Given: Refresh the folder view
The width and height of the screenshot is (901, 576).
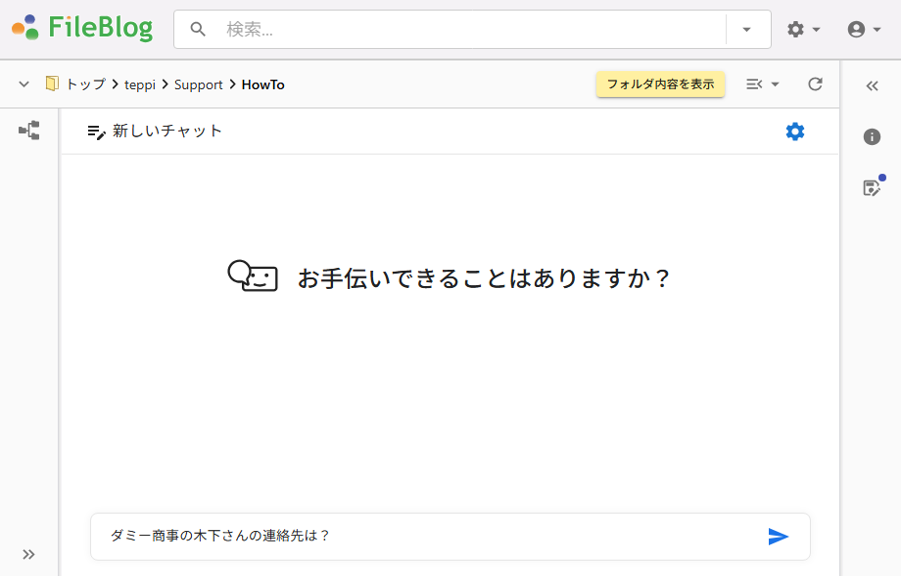Looking at the screenshot, I should [x=815, y=84].
